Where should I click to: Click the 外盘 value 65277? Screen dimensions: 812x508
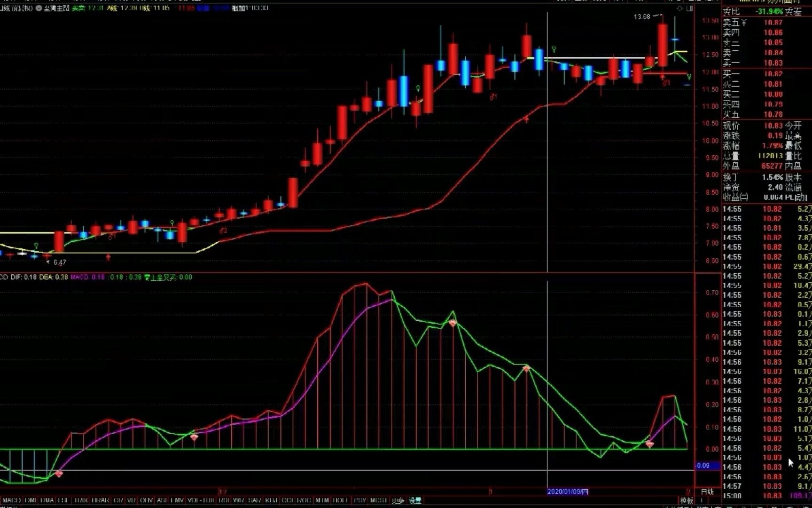point(772,166)
